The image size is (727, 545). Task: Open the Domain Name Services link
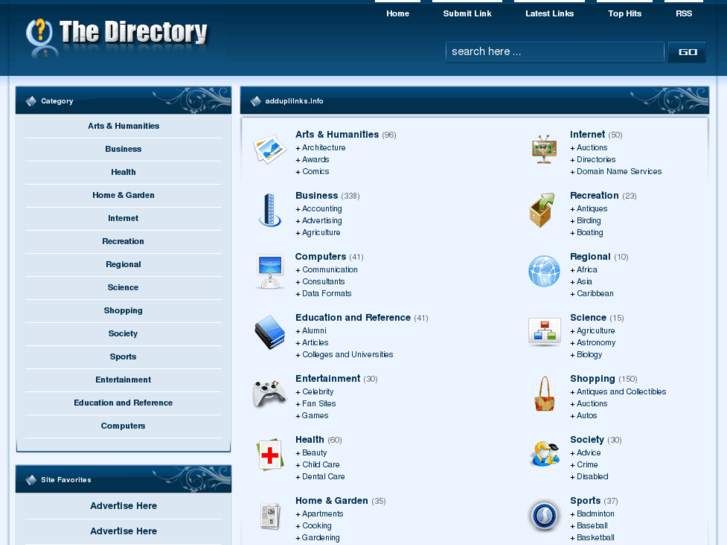click(x=619, y=171)
